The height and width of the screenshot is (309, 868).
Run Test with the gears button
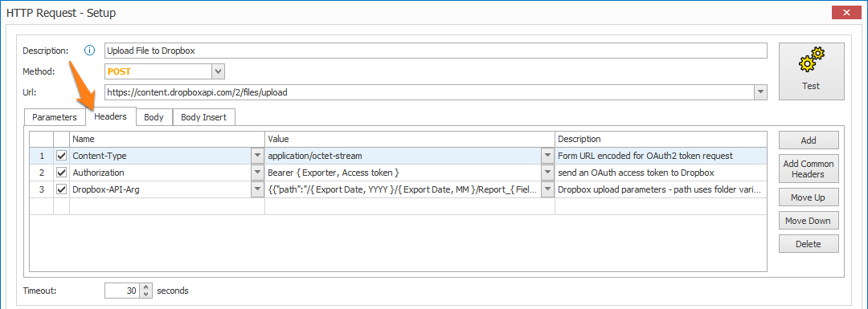pos(812,71)
